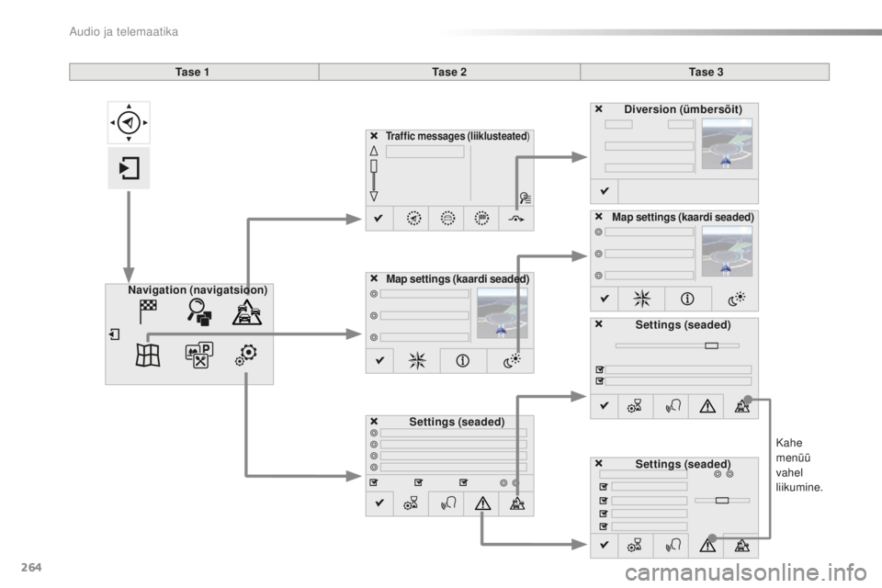The image size is (882, 588).
Task: Open the gear settings icon in Navigation
Action: [x=246, y=355]
